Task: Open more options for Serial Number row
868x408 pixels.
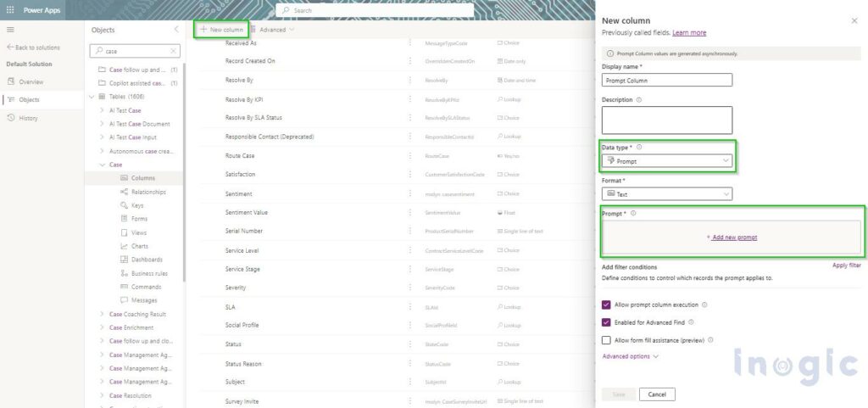Action: (x=409, y=231)
